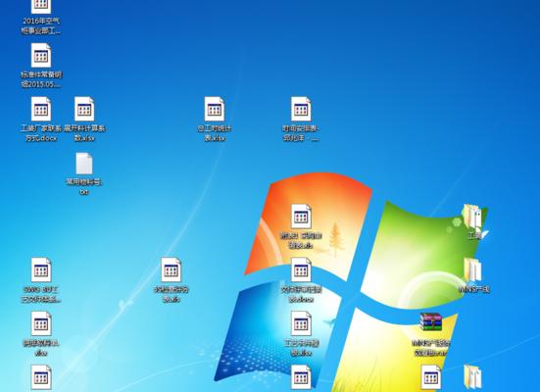Select the file icon below the rar archive

tap(431, 378)
